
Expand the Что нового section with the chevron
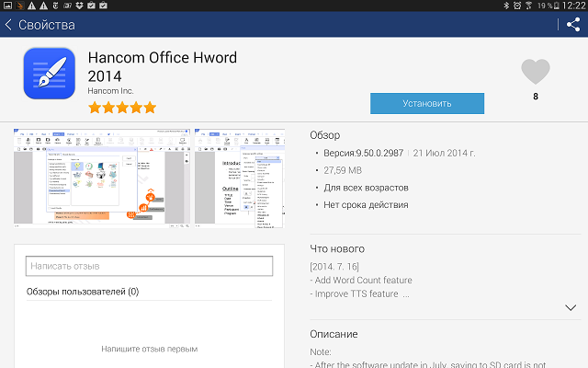click(x=571, y=307)
